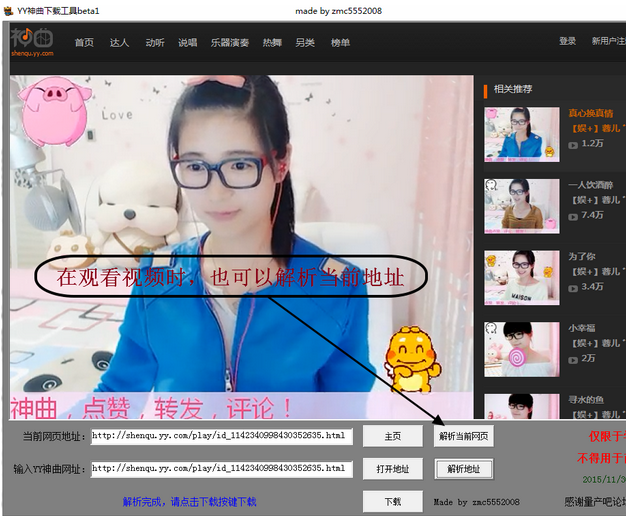
Task: Click the 打开地址 button
Action: pos(392,469)
